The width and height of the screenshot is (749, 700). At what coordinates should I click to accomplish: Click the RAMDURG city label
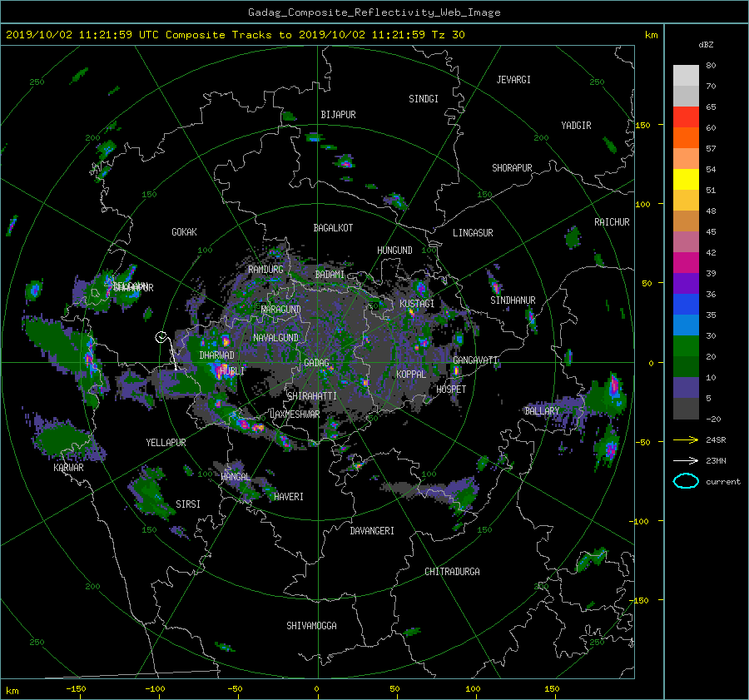(x=265, y=270)
